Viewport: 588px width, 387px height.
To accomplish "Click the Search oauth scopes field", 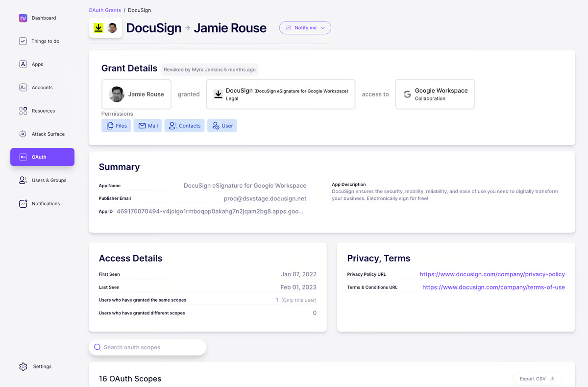I will coord(147,347).
